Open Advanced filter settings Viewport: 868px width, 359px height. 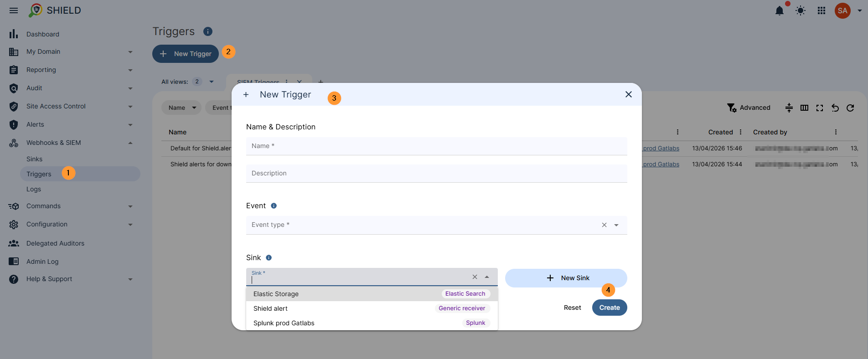pos(749,108)
